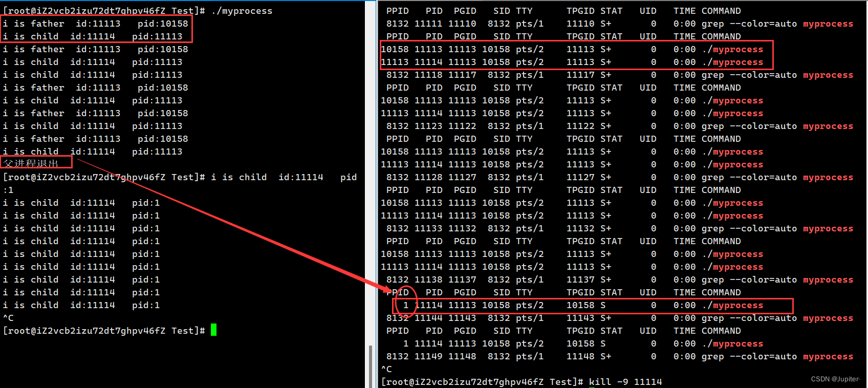
Task: Click PID value 11149 in the grep row
Action: [x=428, y=356]
